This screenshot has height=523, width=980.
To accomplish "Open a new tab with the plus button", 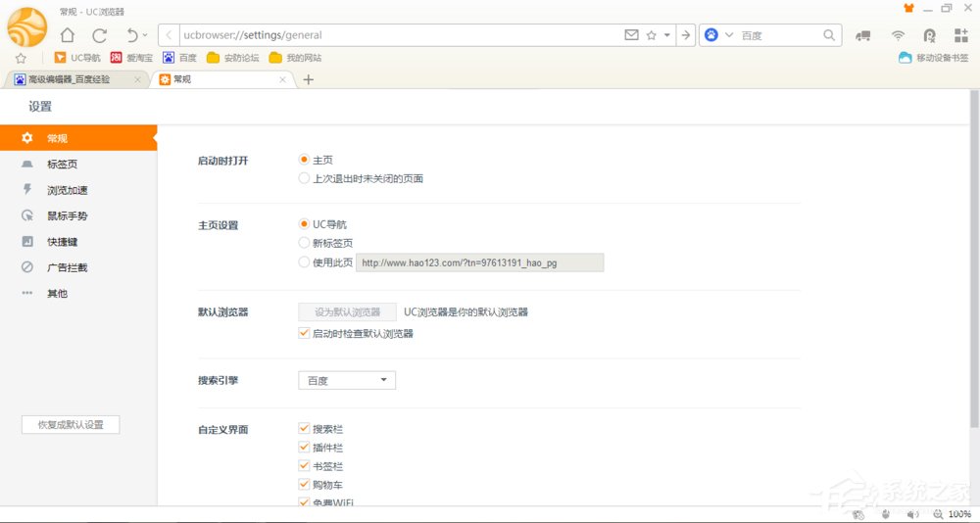I will pyautogui.click(x=308, y=79).
